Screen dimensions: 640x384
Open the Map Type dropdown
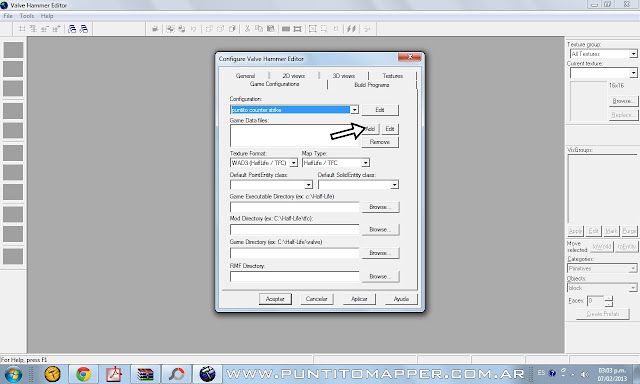[x=366, y=163]
